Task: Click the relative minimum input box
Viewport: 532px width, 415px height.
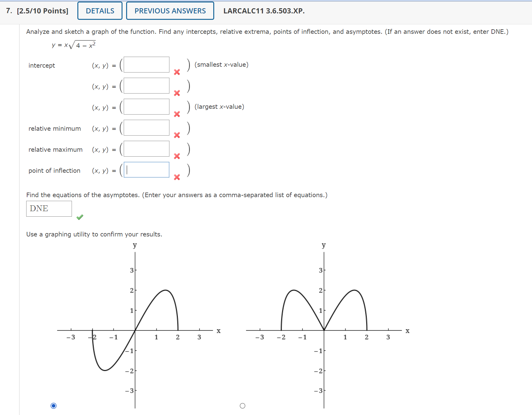Action: [147, 127]
